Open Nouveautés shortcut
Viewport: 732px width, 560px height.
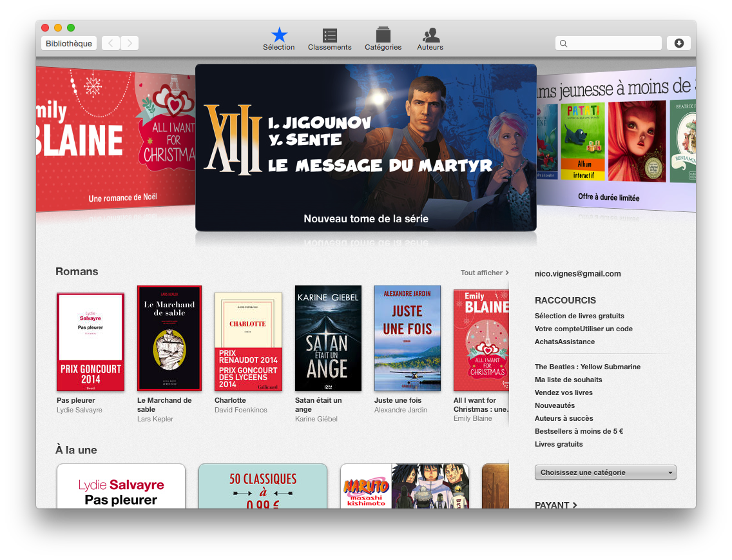[x=555, y=405]
